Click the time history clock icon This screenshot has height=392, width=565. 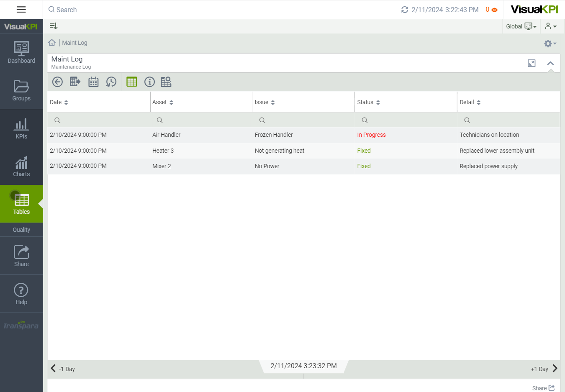point(111,82)
